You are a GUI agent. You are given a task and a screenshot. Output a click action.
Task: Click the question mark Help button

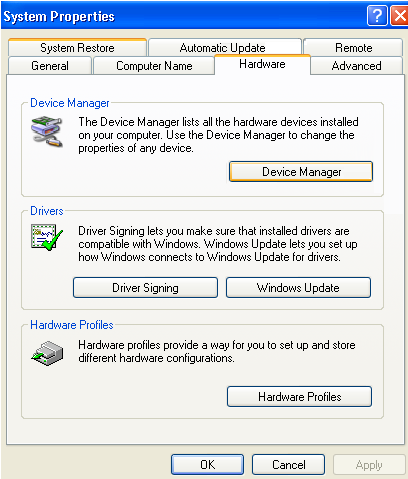pos(377,15)
